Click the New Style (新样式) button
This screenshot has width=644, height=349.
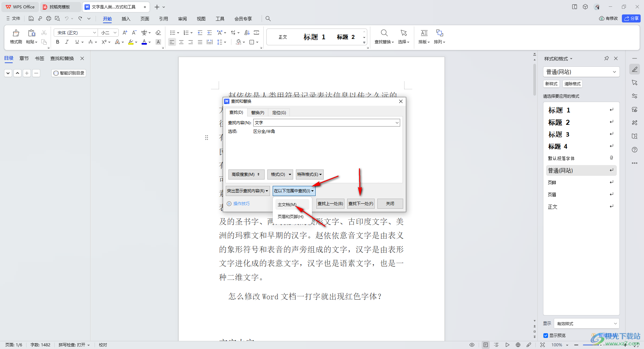tap(551, 84)
